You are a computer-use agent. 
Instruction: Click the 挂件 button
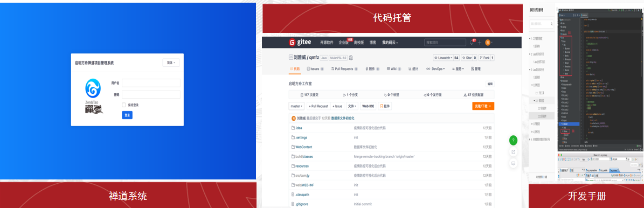[x=385, y=106]
